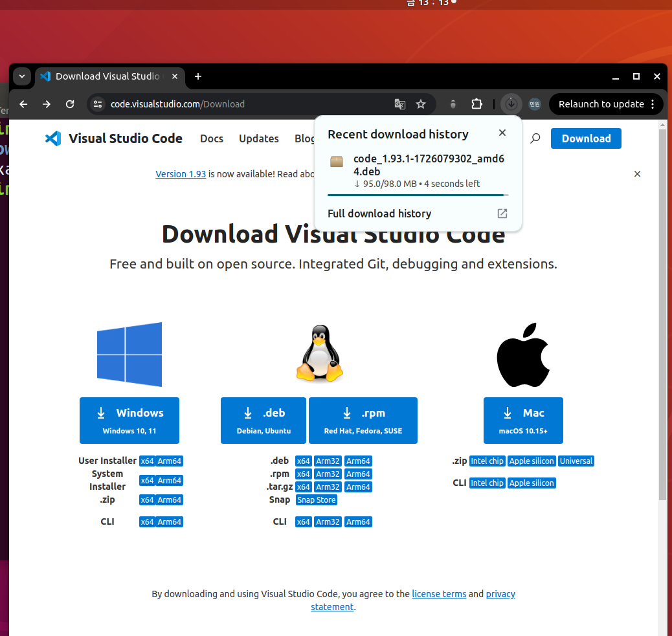Choose Linux .deb Arm32 download
Image resolution: width=672 pixels, height=636 pixels.
click(x=328, y=461)
